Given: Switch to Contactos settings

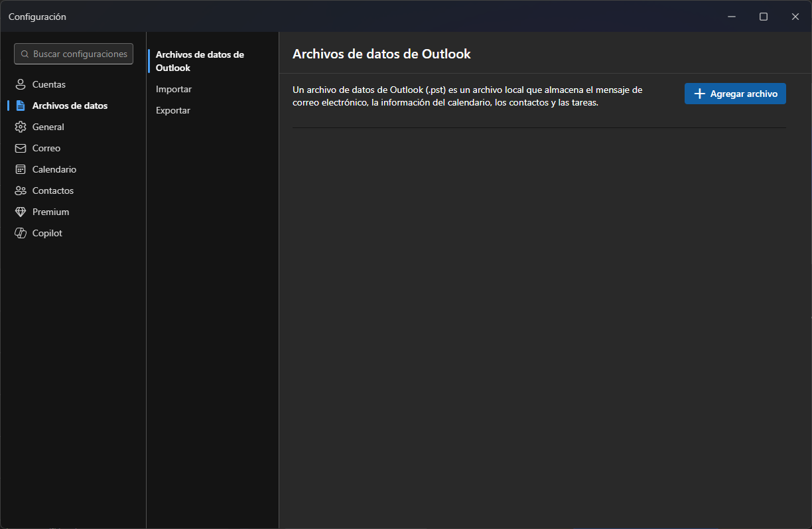Looking at the screenshot, I should coord(73,190).
